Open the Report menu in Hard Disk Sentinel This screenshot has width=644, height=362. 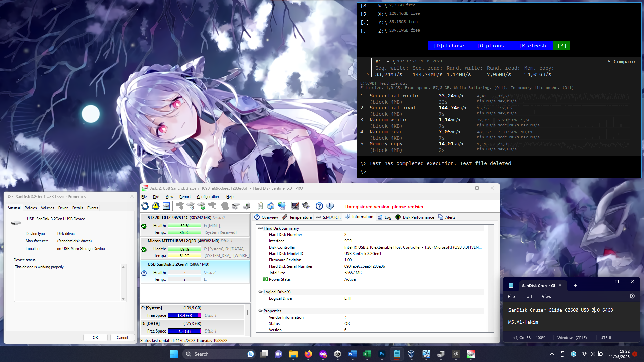click(x=185, y=197)
